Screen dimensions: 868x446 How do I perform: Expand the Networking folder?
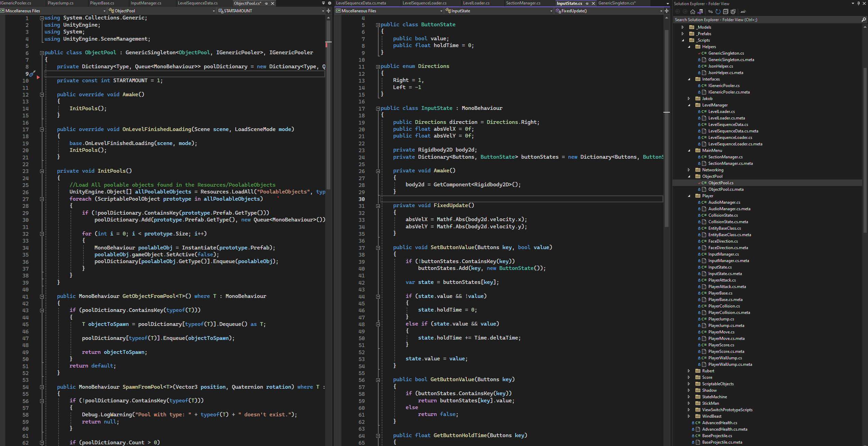click(x=689, y=170)
